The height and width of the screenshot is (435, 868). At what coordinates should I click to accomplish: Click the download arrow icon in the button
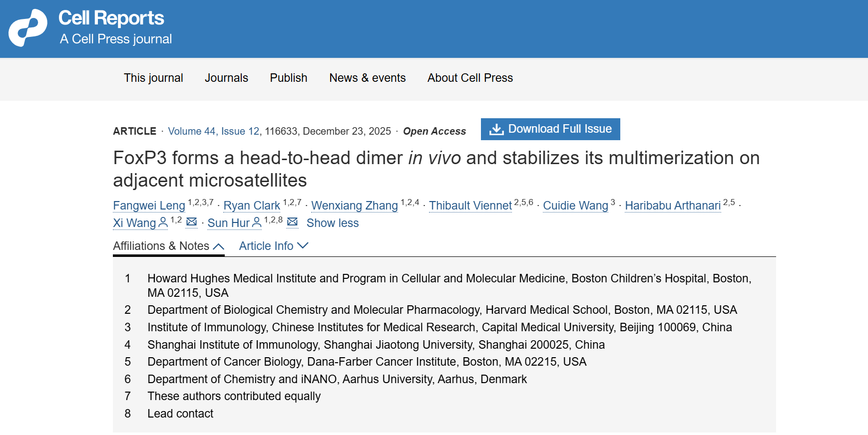[496, 129]
